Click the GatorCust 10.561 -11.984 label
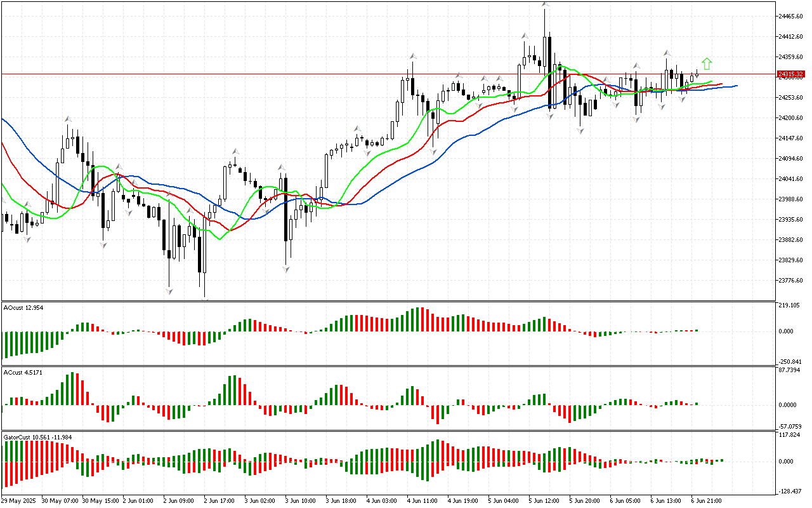 pos(37,437)
